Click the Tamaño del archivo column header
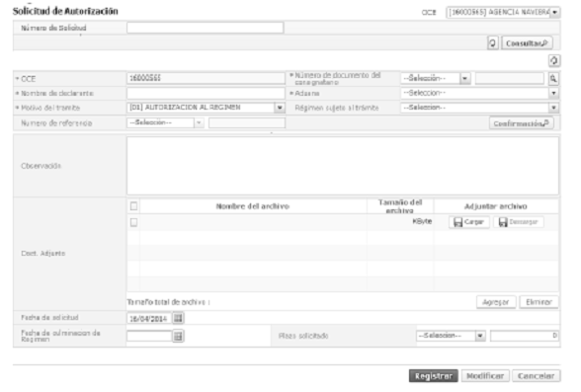581x392 pixels. (400, 206)
